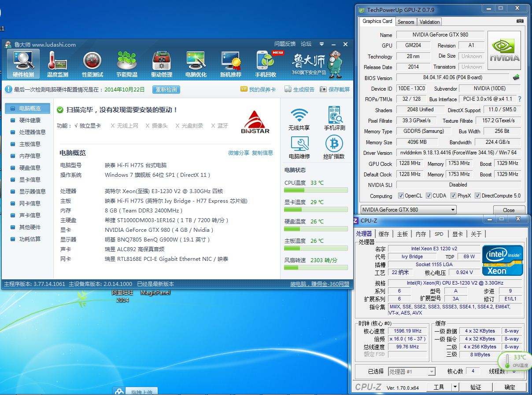The image size is (532, 395).
Task: Open the MagicPanel desktop shortcut
Action: [x=155, y=293]
